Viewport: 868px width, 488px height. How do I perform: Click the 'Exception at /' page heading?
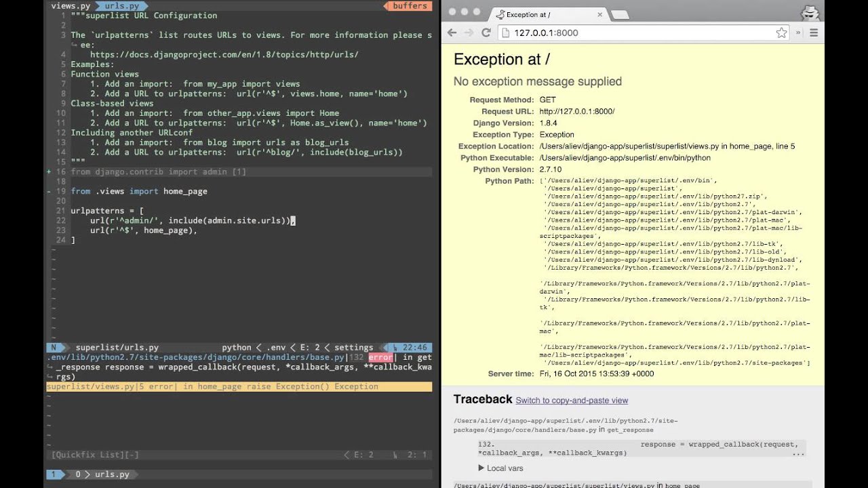tap(502, 60)
